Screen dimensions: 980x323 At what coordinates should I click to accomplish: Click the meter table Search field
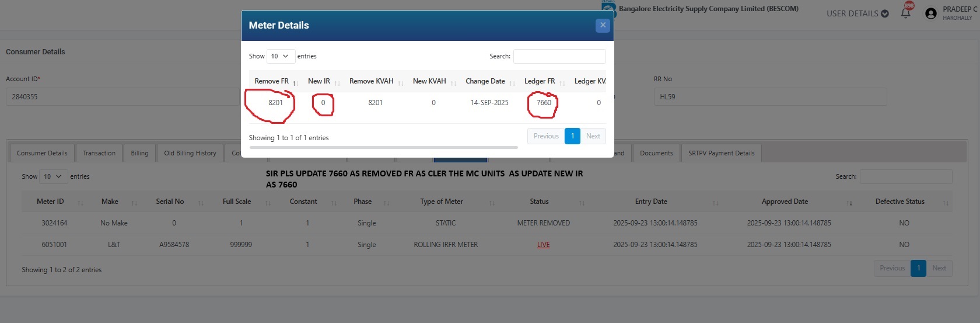(906, 176)
